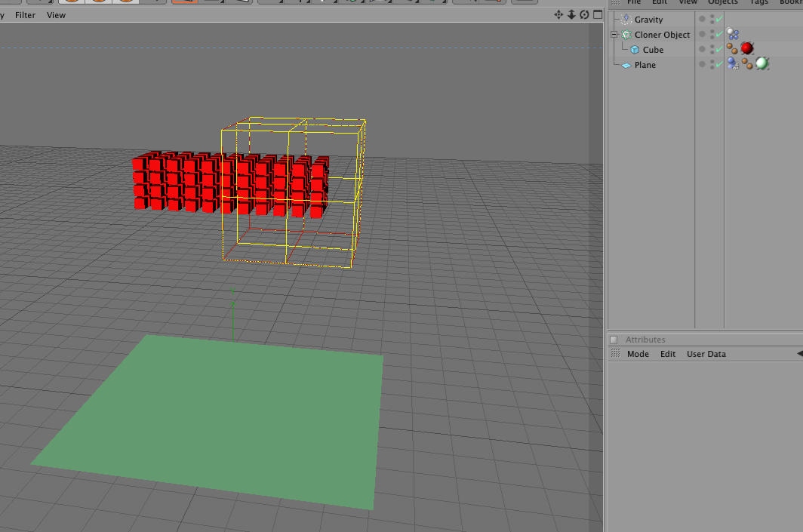Select the collider body tag on Plane

click(733, 64)
